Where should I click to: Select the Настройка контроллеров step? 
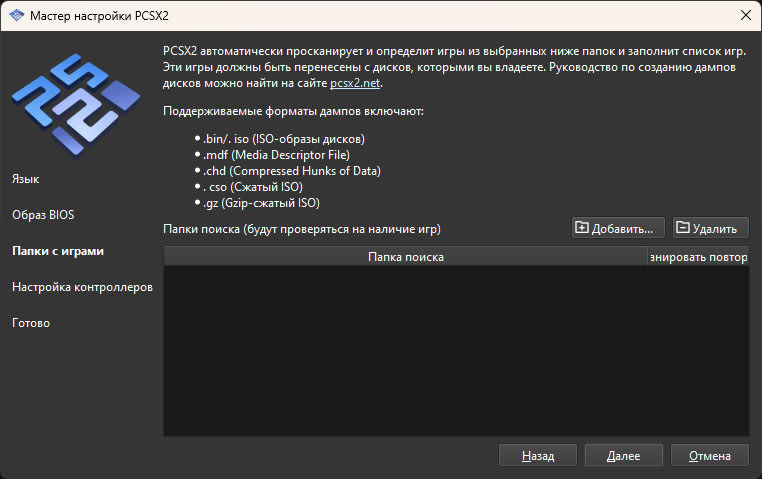[x=83, y=287]
